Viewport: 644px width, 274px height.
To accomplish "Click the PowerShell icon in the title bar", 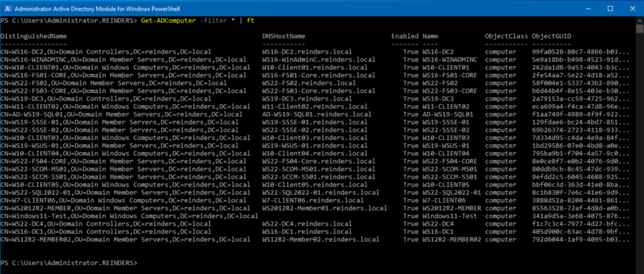I will 8,8.
